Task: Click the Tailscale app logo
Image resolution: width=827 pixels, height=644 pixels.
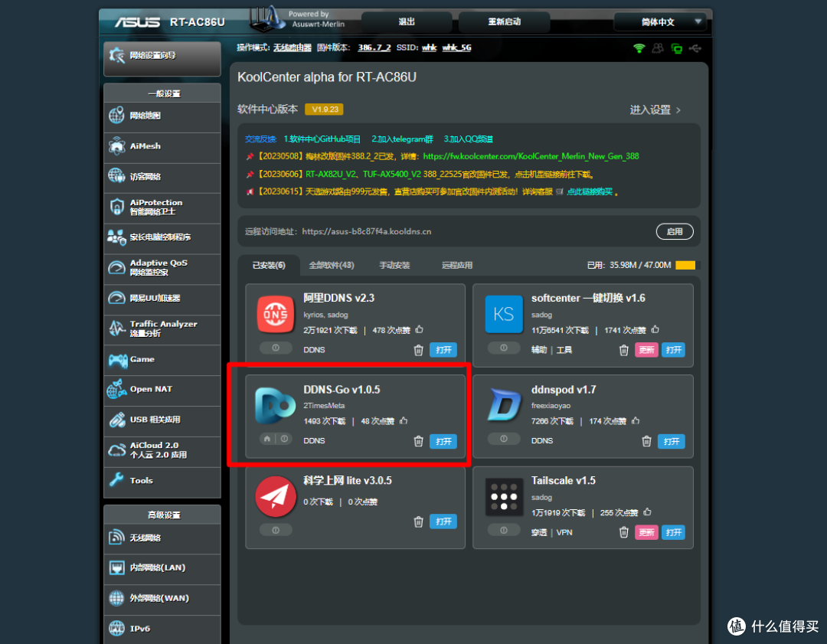Action: [504, 497]
